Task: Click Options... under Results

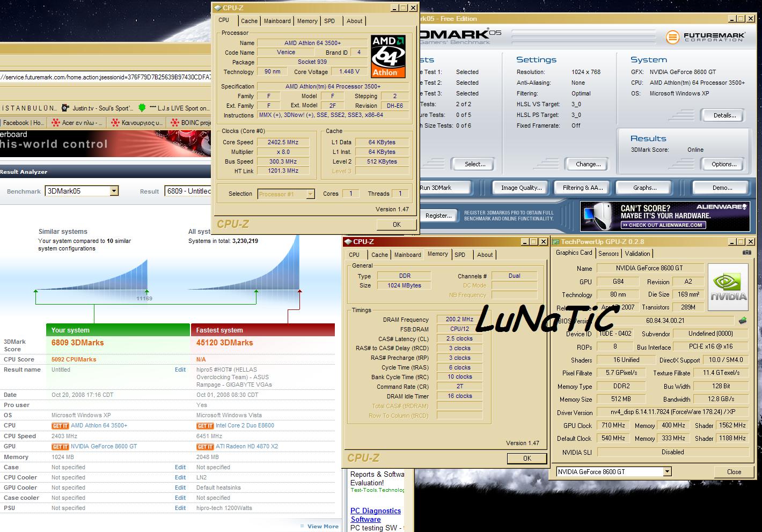Action: pos(724,164)
